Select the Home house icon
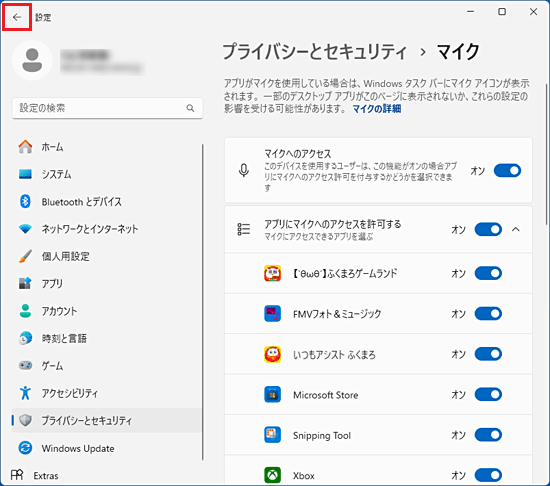This screenshot has height=486, width=550. click(25, 147)
